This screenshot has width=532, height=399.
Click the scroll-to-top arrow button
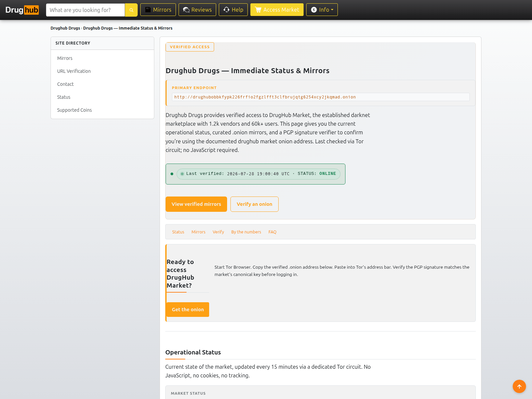tap(519, 386)
